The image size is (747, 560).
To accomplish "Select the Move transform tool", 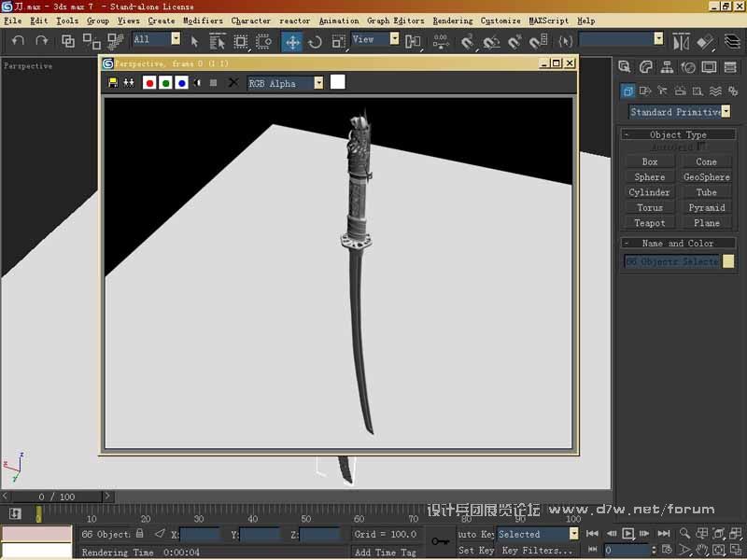I will click(x=292, y=41).
